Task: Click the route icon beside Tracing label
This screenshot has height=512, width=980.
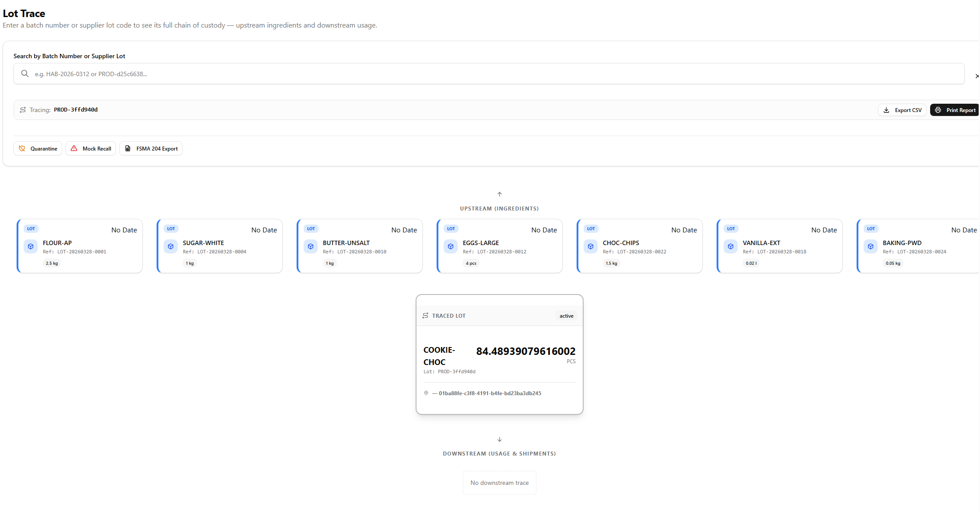Action: pos(22,110)
